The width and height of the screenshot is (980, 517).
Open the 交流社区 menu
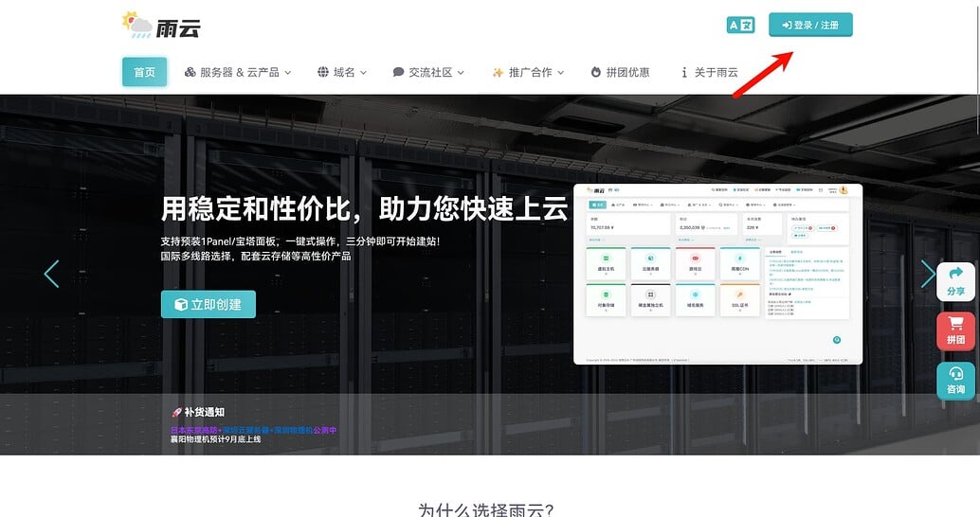(x=428, y=72)
